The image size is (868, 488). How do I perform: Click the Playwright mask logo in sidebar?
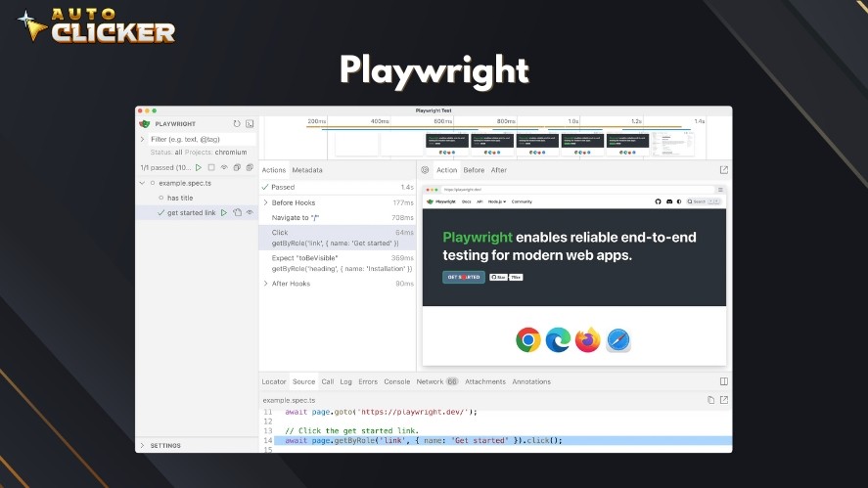tap(145, 124)
